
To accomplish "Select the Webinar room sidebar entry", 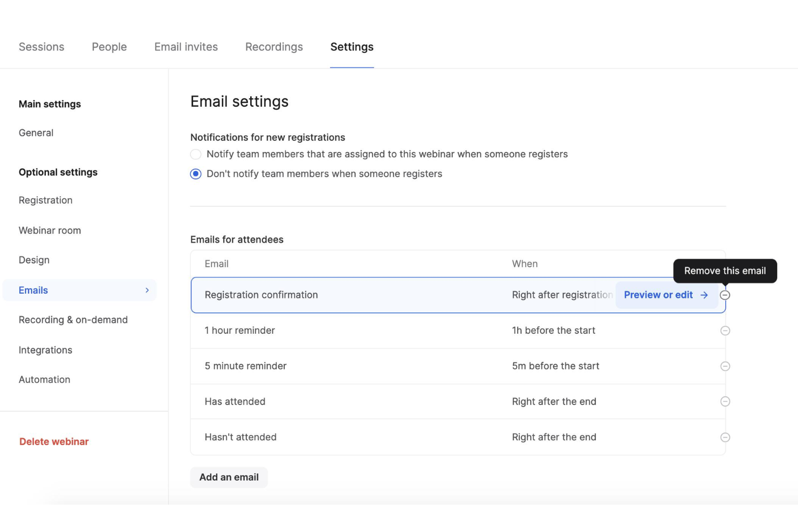I will tap(50, 230).
